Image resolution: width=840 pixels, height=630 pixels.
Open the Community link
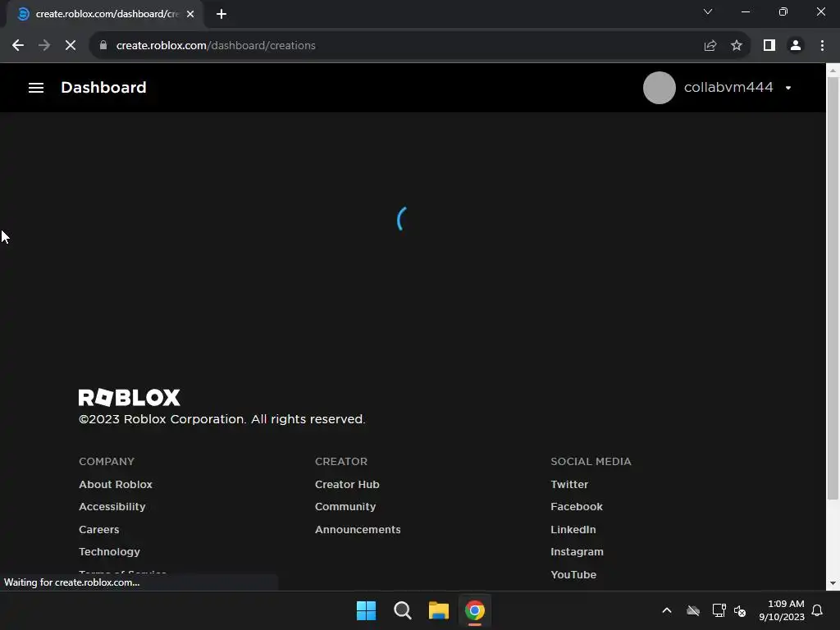tap(345, 507)
